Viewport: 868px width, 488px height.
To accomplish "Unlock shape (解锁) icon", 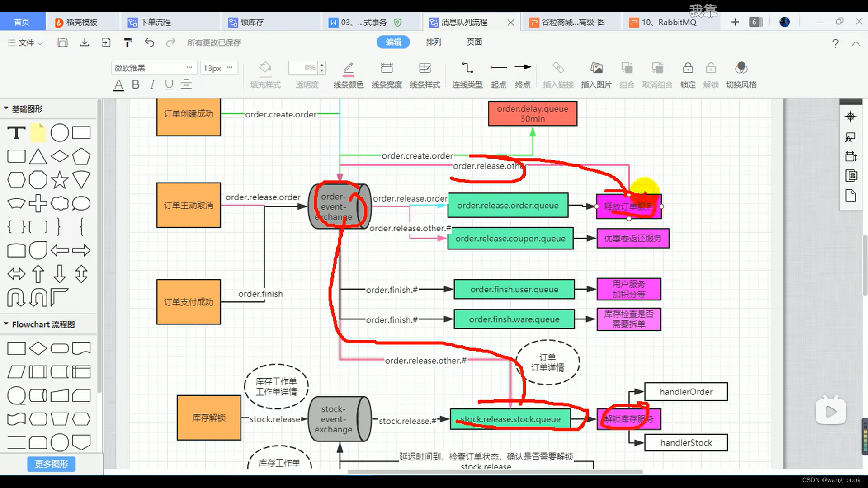I will click(x=711, y=75).
